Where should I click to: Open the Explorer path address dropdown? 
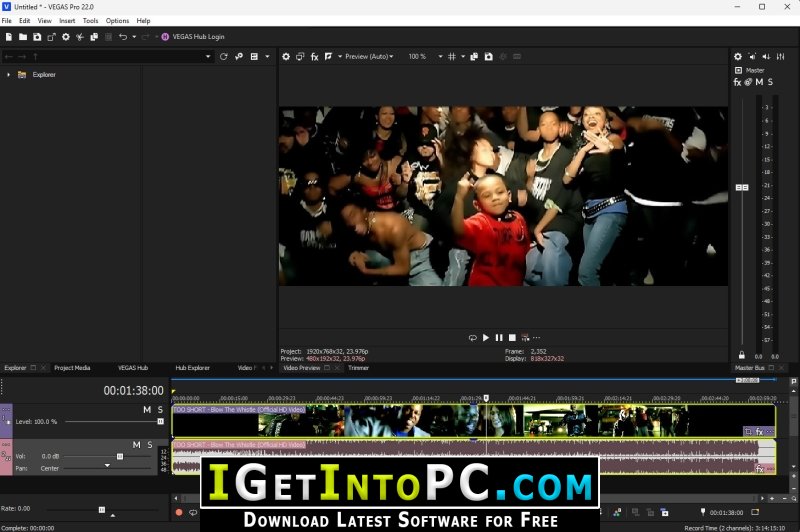click(208, 57)
